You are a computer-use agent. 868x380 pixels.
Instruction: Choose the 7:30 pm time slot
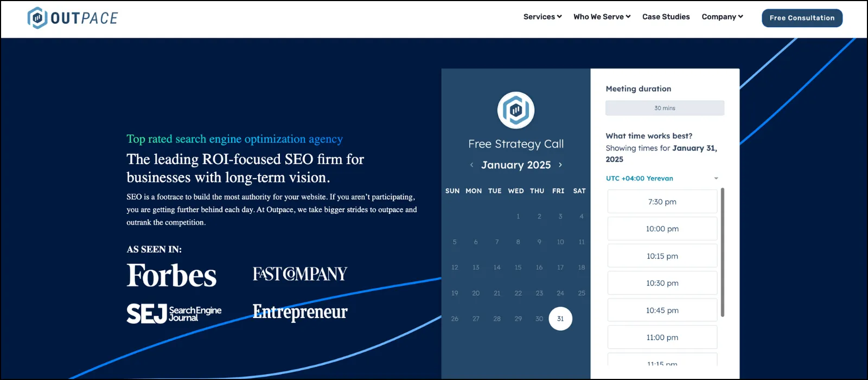tap(662, 202)
